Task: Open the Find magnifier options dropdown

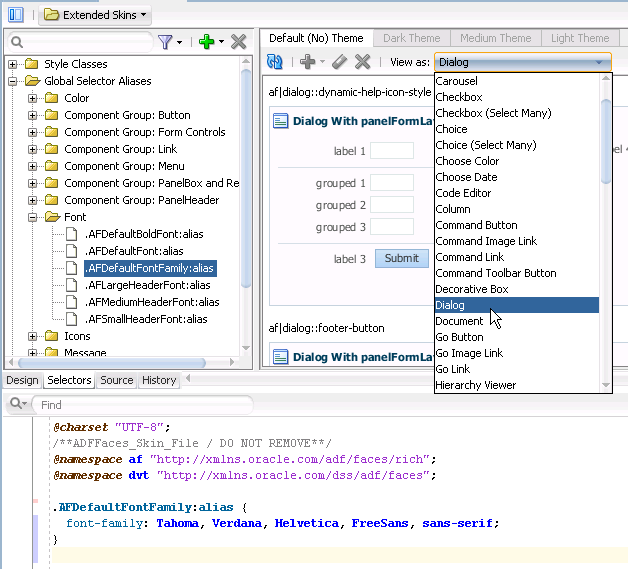Action: pyautogui.click(x=18, y=404)
